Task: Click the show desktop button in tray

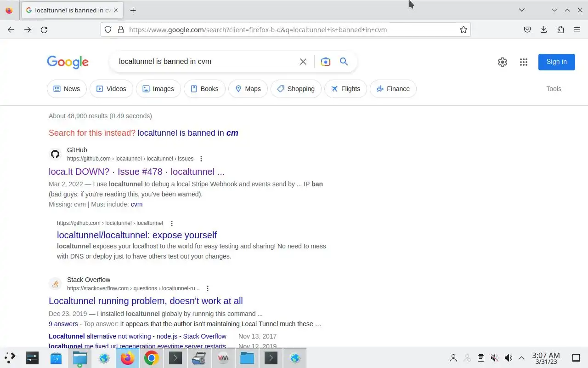Action: point(576,358)
